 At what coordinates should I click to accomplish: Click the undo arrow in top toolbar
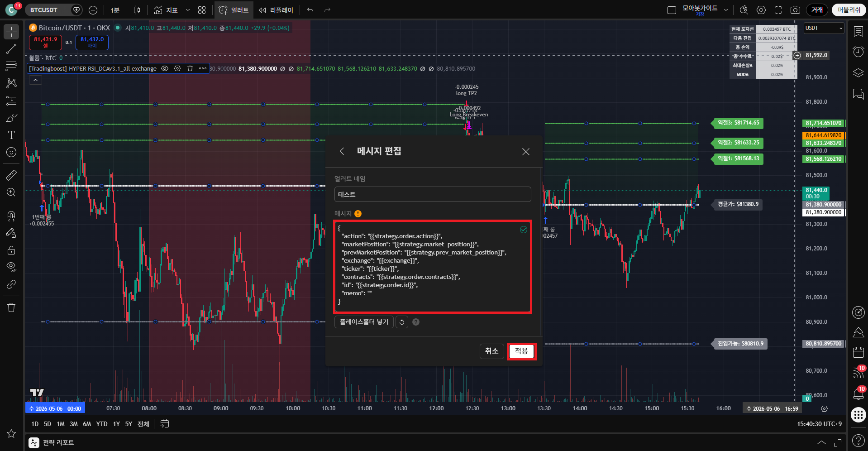[310, 10]
